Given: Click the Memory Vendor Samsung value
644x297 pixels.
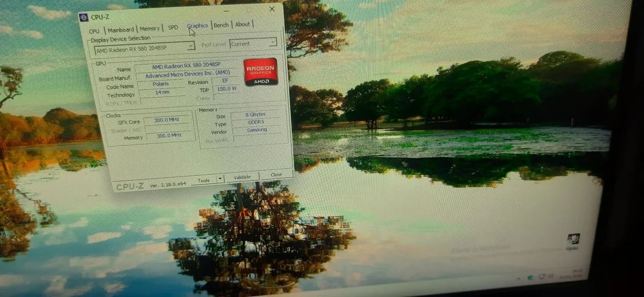Looking at the screenshot, I should [x=257, y=130].
